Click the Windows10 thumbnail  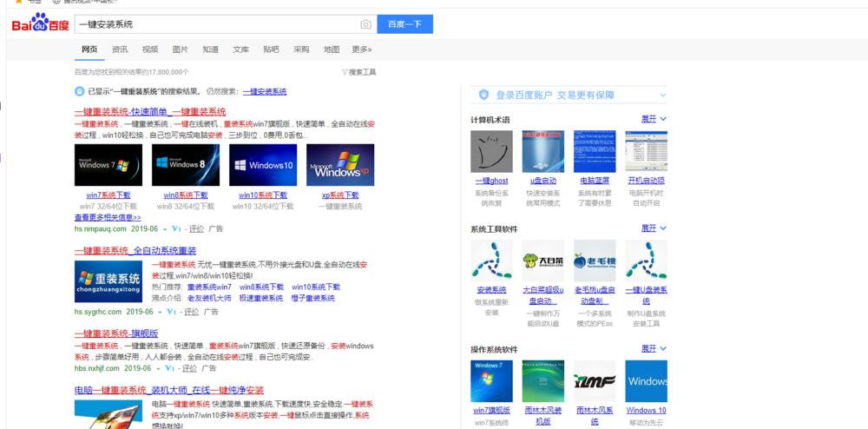coord(263,165)
